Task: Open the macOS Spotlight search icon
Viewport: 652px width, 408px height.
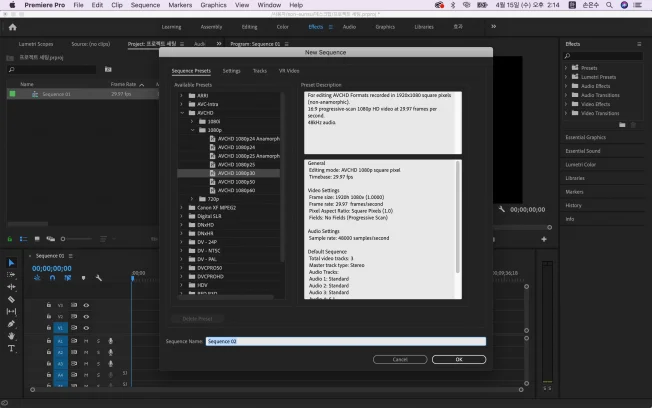Action: tap(609, 5)
